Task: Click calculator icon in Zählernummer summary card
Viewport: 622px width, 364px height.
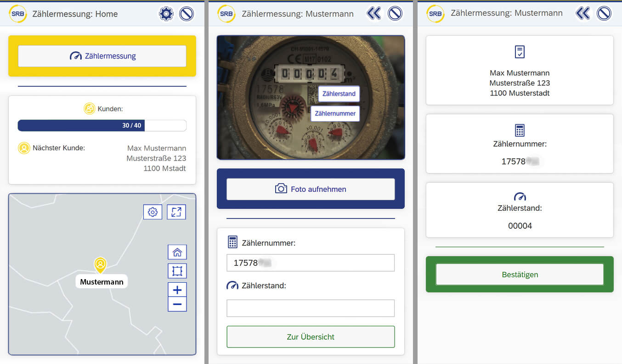Action: [x=520, y=130]
